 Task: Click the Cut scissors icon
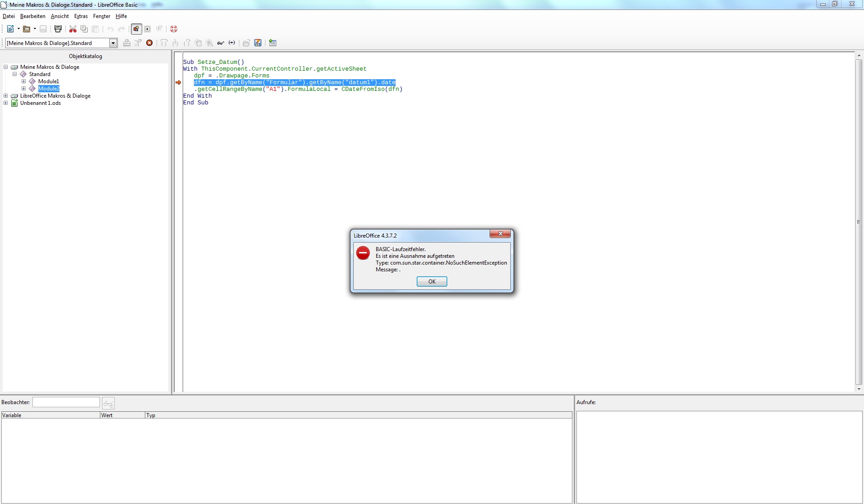click(72, 29)
